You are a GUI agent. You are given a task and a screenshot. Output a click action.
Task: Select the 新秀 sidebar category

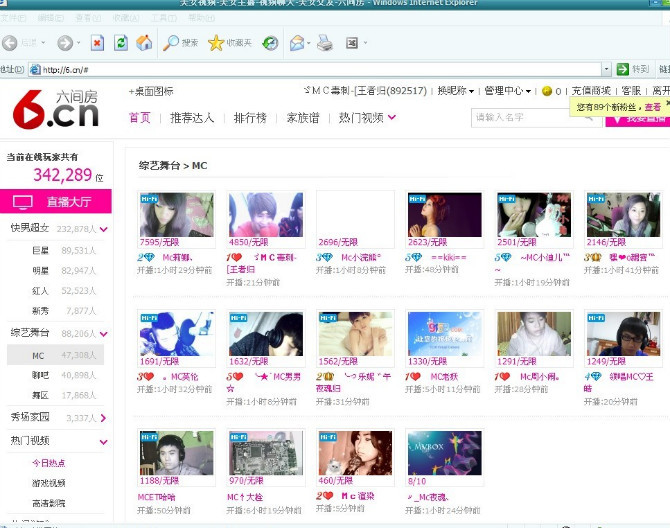(x=41, y=311)
